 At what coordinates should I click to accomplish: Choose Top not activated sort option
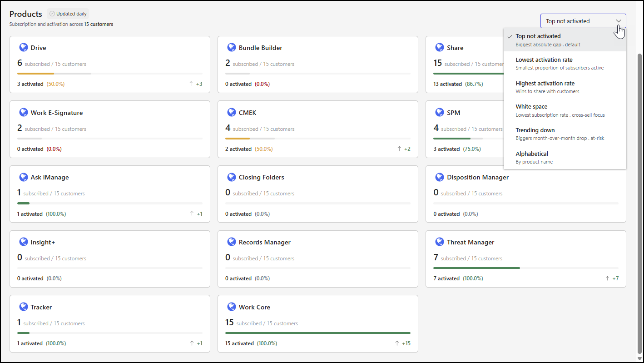565,40
